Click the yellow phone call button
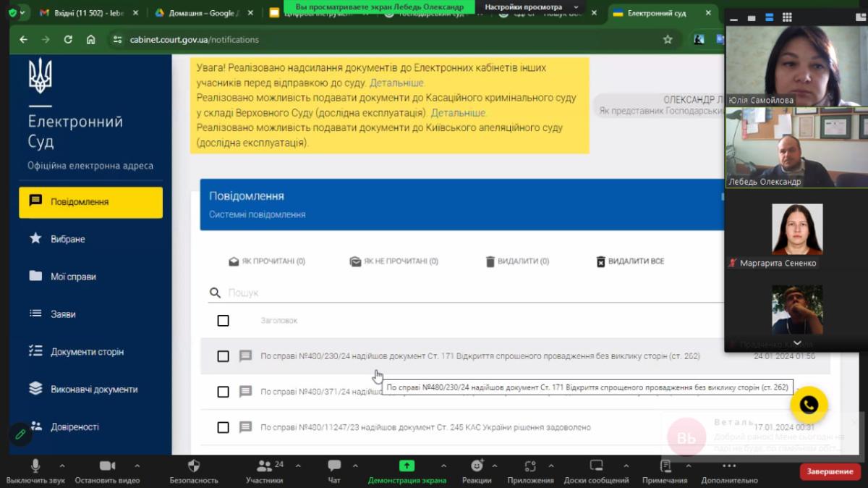The height and width of the screenshot is (488, 868). 809,405
